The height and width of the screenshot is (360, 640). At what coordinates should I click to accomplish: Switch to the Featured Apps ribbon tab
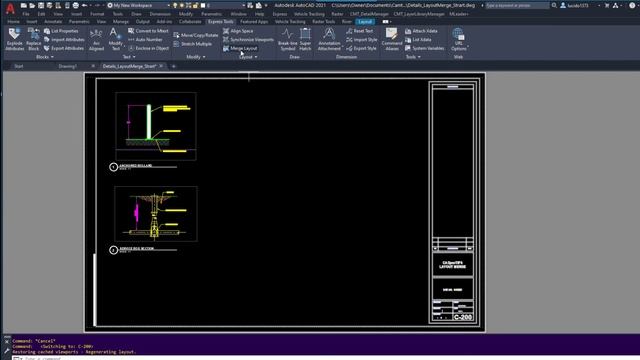click(254, 22)
